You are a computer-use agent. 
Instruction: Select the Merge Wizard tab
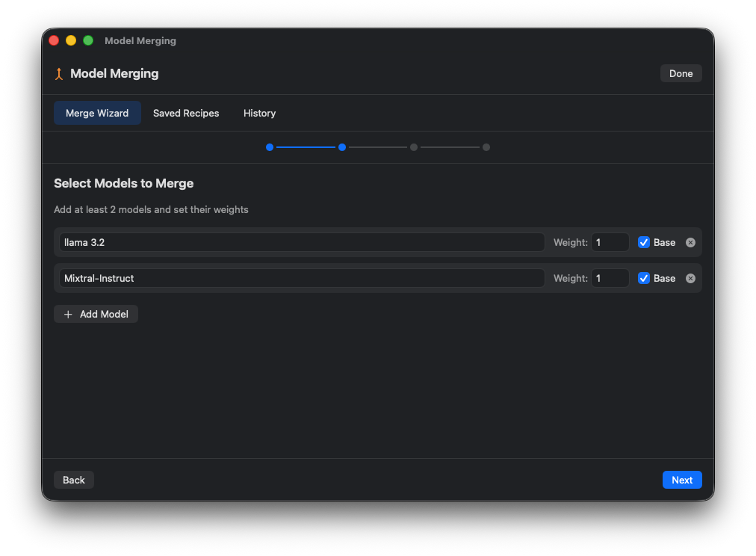[x=97, y=113]
